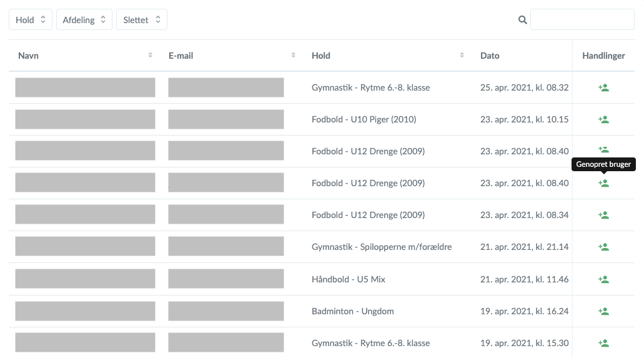Expand the Afdeling filter dropdown
Screen dimensions: 644x358
point(84,20)
